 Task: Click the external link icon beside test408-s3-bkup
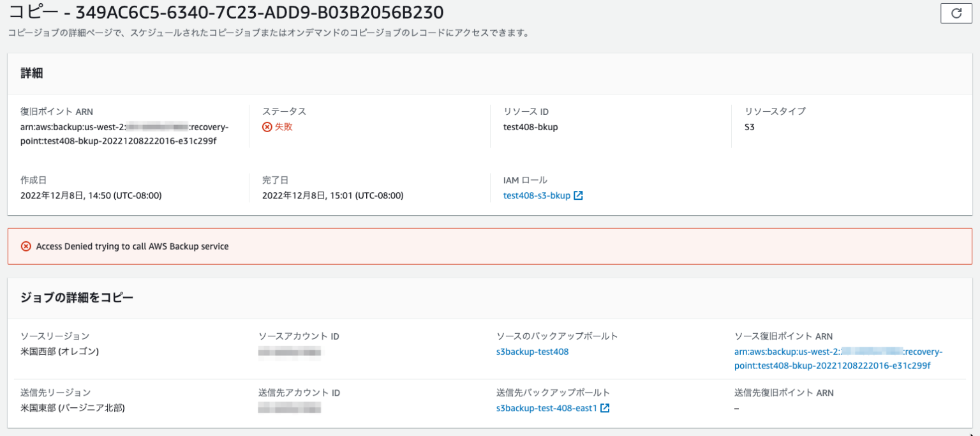point(578,195)
